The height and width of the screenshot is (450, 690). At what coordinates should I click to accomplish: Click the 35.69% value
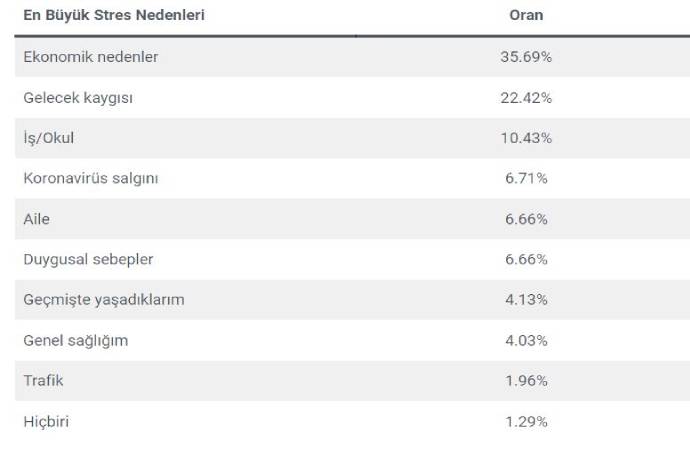(x=526, y=57)
